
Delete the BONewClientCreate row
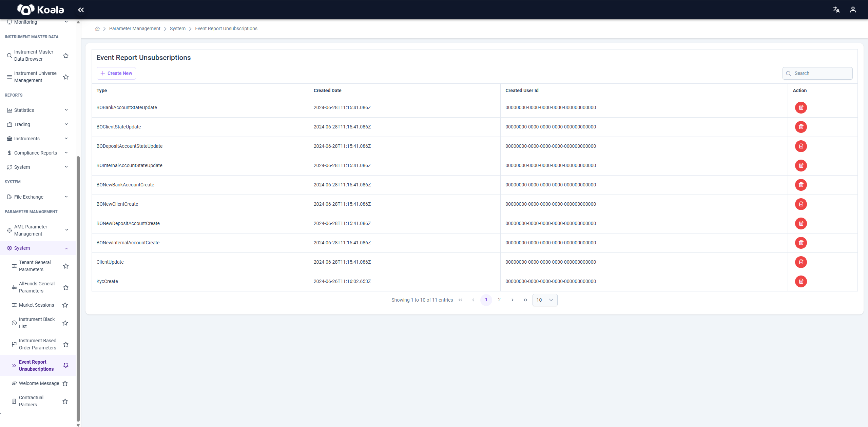point(801,204)
